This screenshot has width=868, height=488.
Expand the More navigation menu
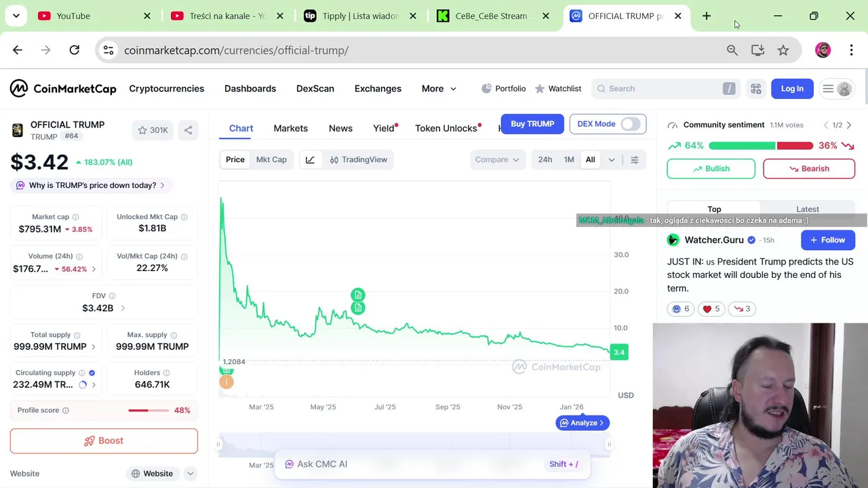point(439,89)
